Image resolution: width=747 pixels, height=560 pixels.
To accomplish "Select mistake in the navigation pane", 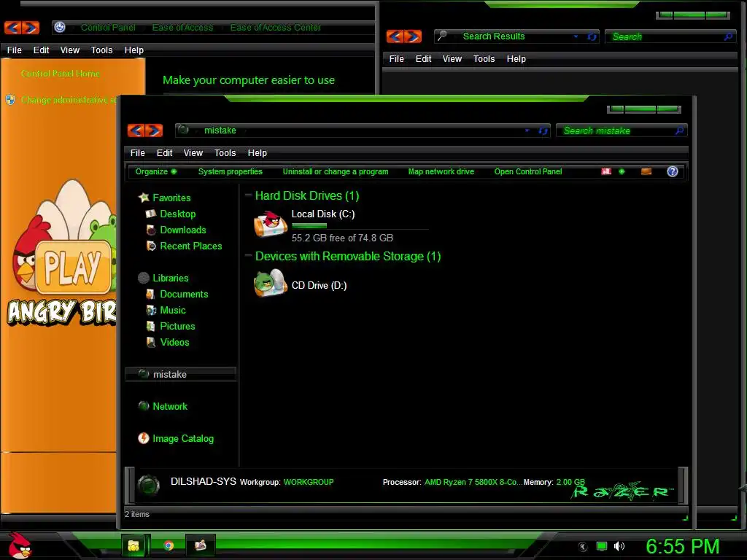I will (181, 374).
